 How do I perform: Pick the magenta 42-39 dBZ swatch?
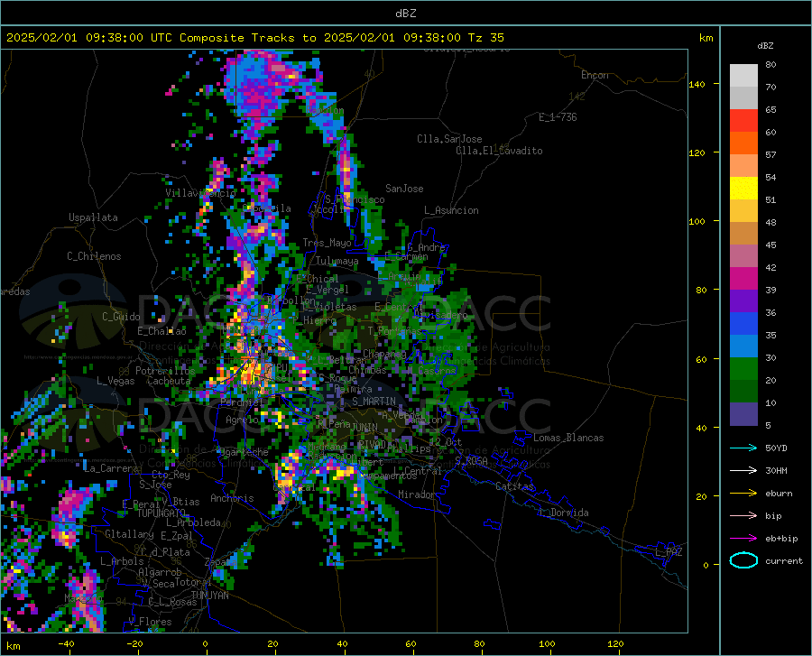click(x=743, y=279)
